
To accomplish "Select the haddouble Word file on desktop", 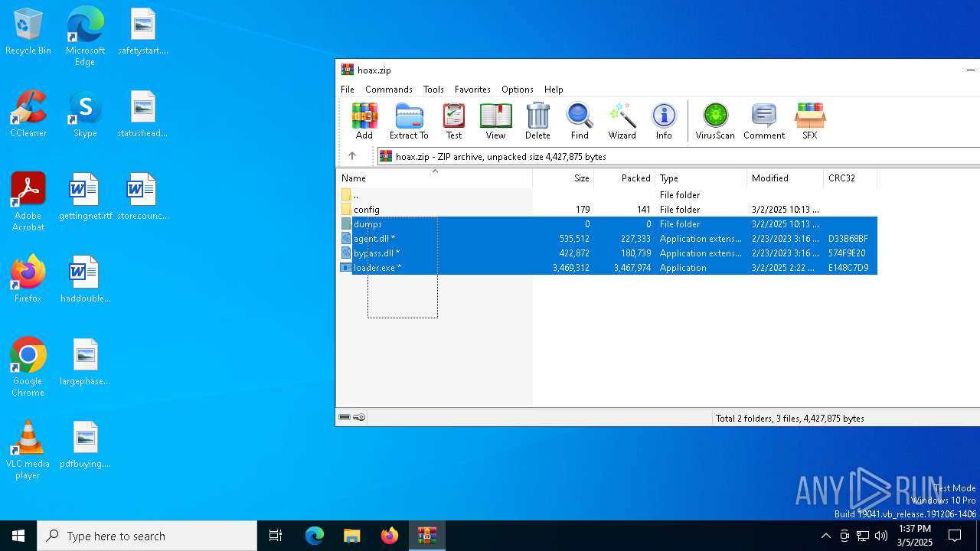I will click(x=85, y=279).
